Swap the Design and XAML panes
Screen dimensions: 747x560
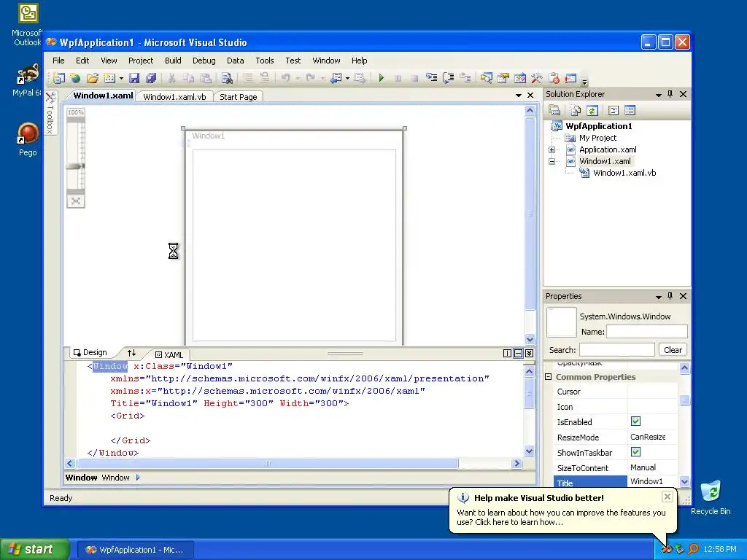132,353
